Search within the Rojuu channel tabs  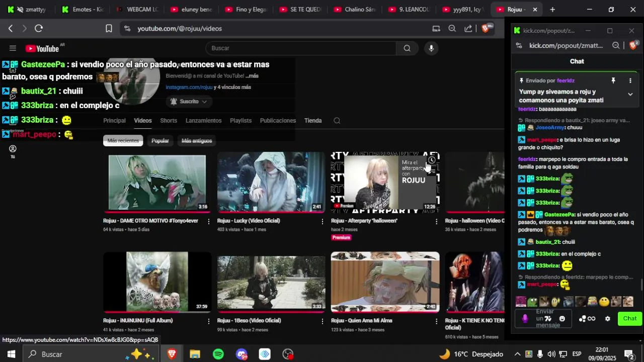(x=337, y=121)
